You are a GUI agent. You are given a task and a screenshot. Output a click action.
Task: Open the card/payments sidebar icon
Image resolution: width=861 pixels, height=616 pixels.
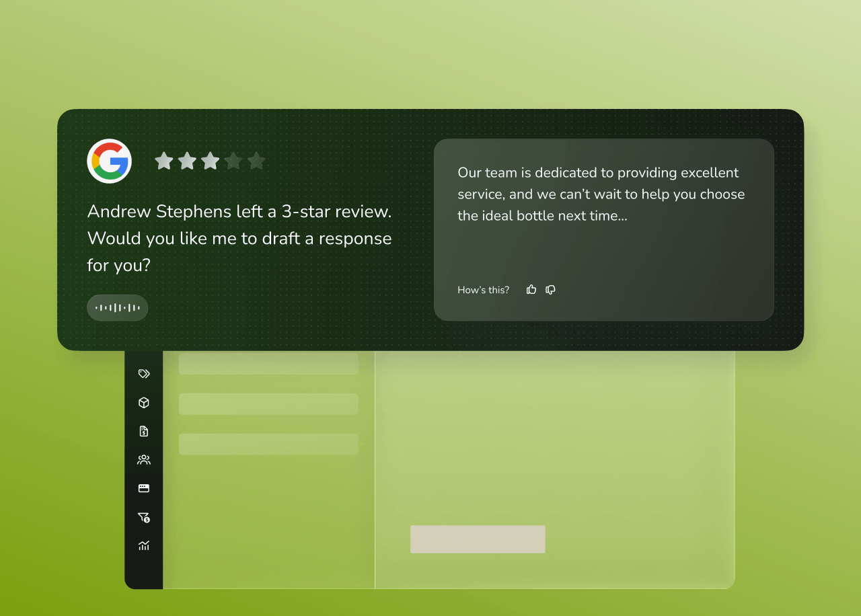click(143, 488)
